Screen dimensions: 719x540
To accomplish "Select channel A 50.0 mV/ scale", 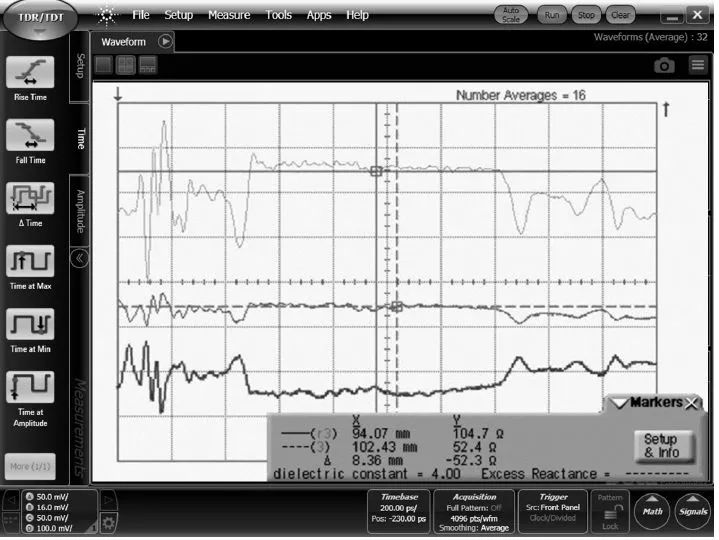I will click(48, 496).
